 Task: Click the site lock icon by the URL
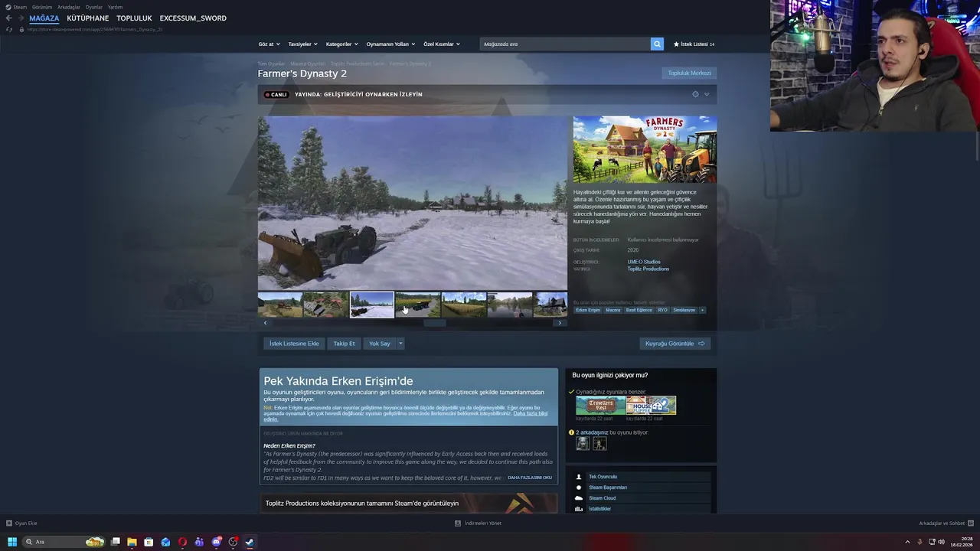point(21,29)
